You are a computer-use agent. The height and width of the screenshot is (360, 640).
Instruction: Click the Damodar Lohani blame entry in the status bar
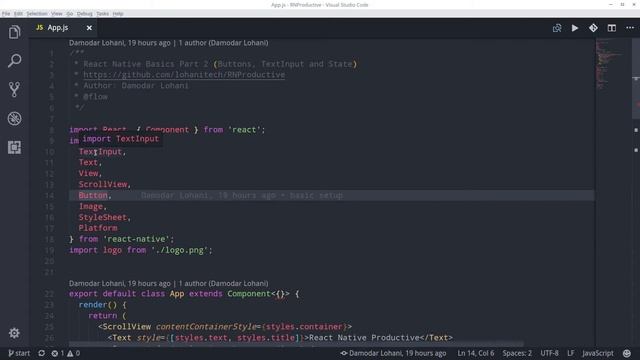[393, 353]
